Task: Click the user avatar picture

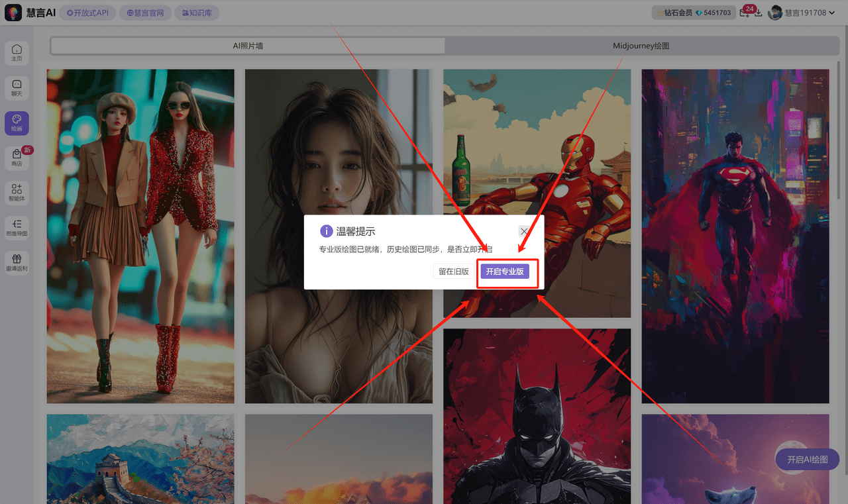Action: pos(775,13)
